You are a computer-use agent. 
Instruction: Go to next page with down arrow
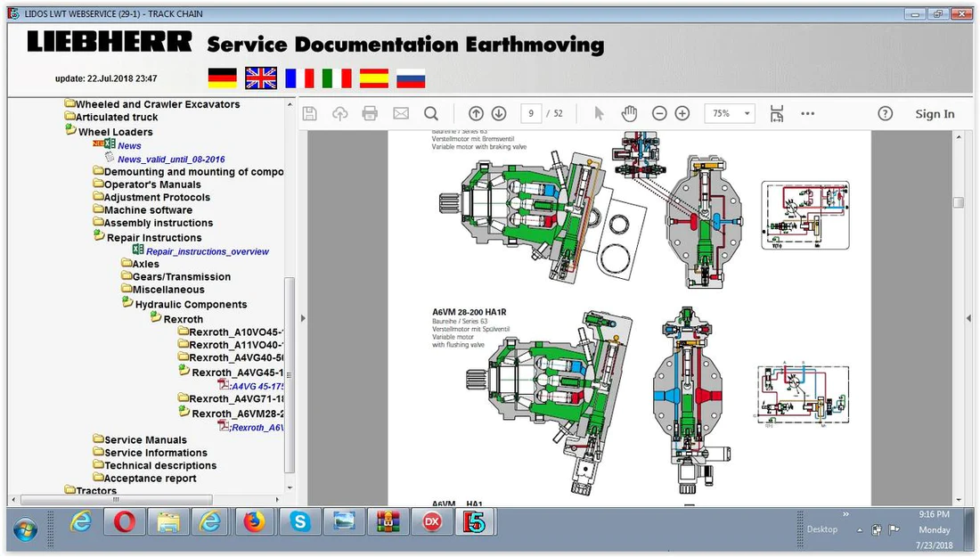pyautogui.click(x=499, y=113)
